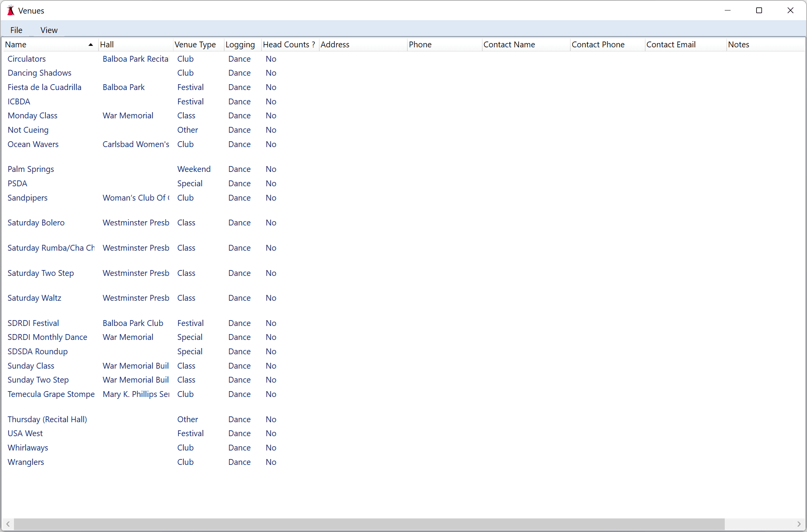This screenshot has height=532, width=807.
Task: Select the Wranglers venue
Action: point(26,462)
